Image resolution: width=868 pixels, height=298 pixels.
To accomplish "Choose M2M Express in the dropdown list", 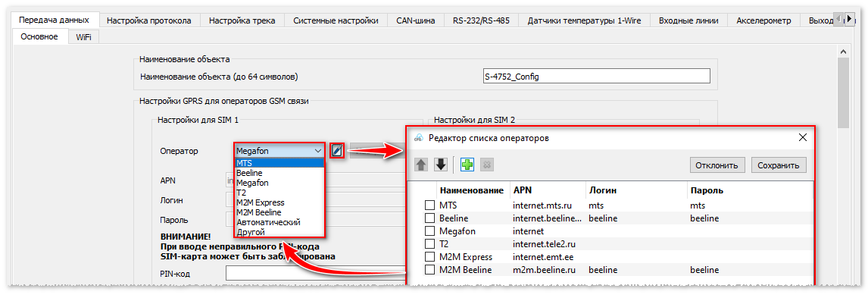I will pos(279,202).
